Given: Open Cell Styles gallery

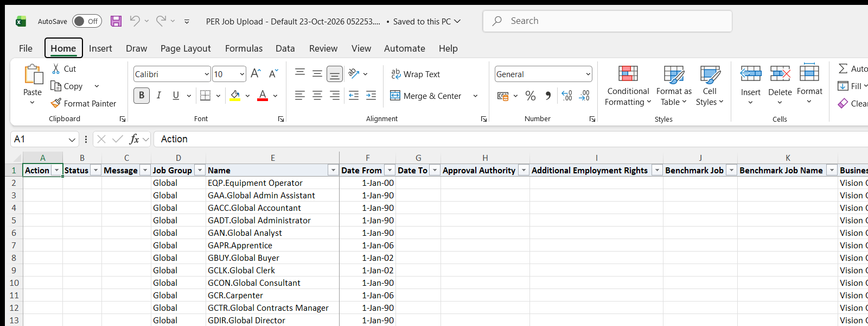Looking at the screenshot, I should point(710,86).
